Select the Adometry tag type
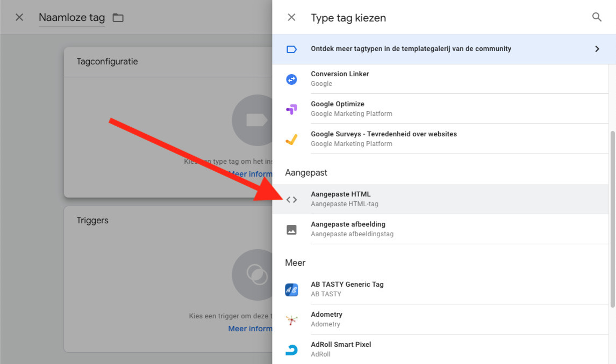616x364 pixels. point(440,319)
